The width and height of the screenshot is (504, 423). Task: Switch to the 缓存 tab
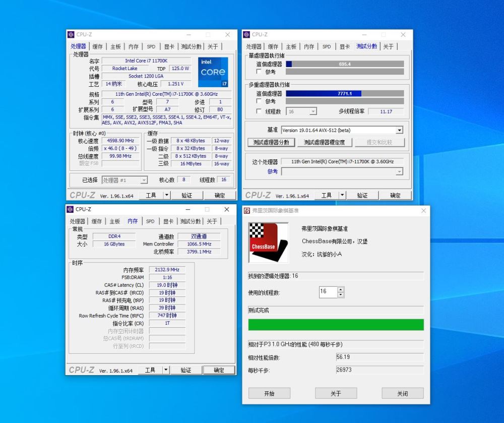(x=97, y=46)
